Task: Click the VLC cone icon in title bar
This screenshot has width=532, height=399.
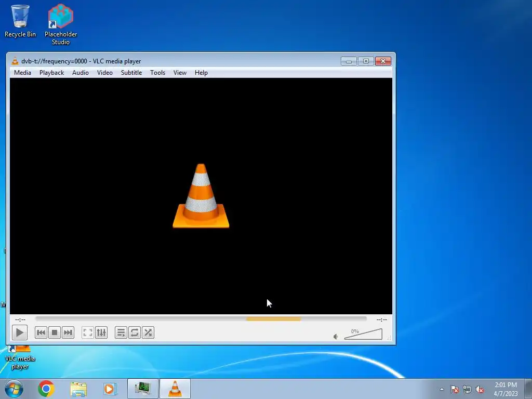Action: click(x=15, y=61)
